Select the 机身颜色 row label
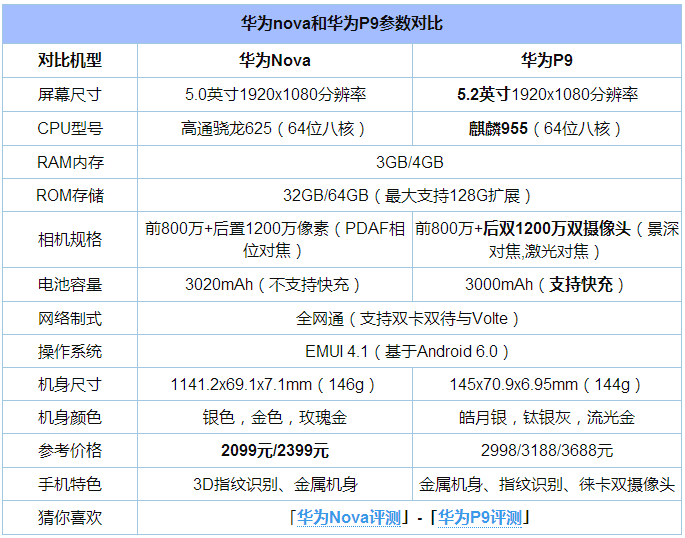 (x=70, y=418)
